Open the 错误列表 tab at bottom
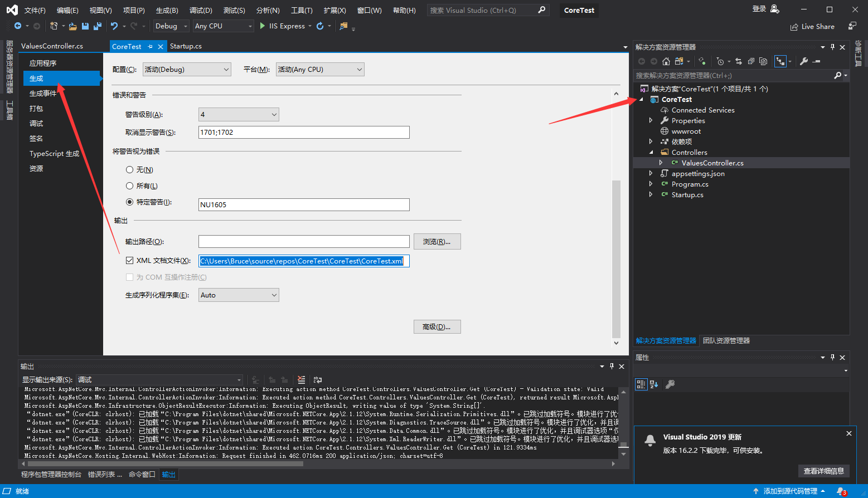This screenshot has height=498, width=868. (x=105, y=475)
